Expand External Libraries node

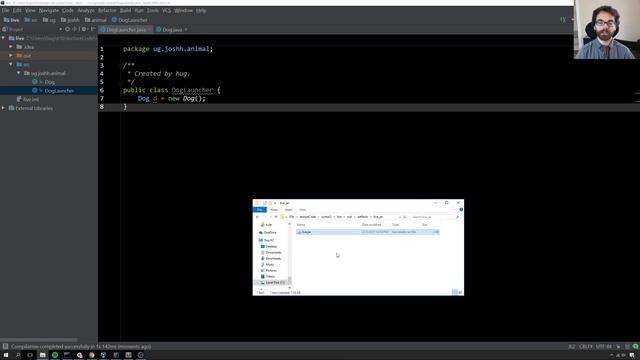[x=3, y=108]
